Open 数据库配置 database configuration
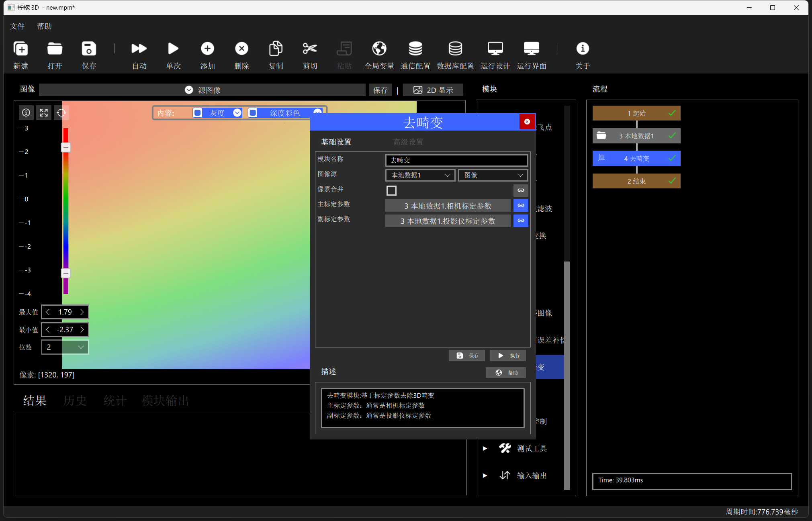Viewport: 812px width, 521px height. 455,49
